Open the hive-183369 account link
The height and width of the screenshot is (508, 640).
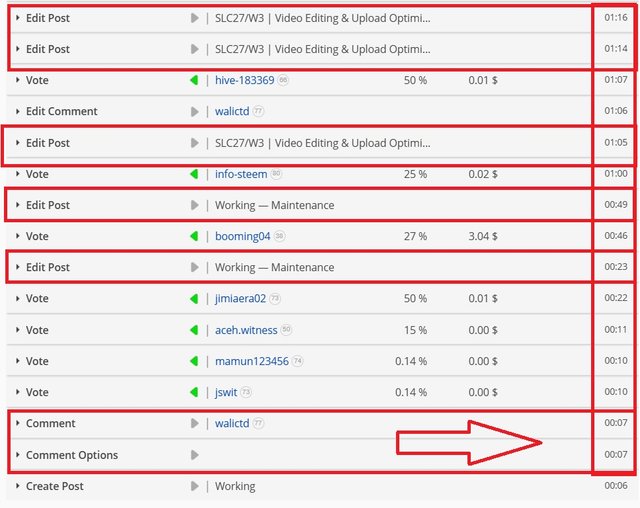(244, 80)
